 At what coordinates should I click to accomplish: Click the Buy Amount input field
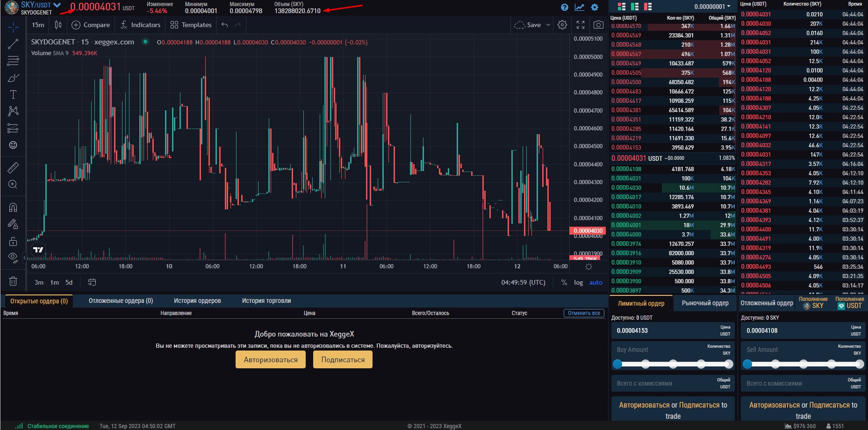[x=673, y=350]
